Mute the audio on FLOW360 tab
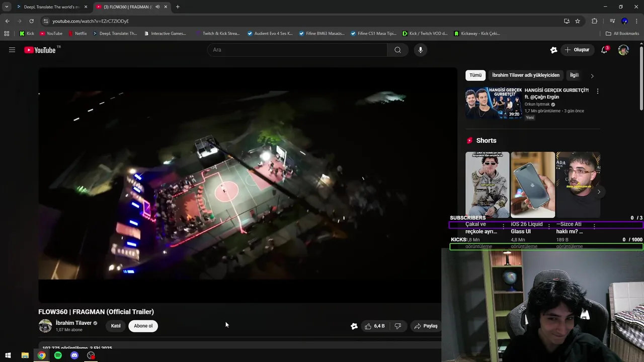The width and height of the screenshot is (644, 362). [157, 7]
